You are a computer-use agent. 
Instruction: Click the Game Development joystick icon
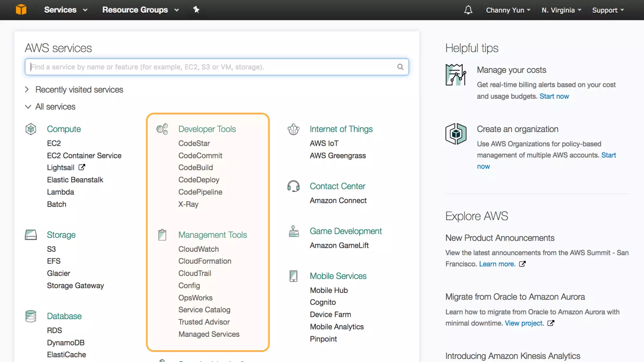(294, 231)
